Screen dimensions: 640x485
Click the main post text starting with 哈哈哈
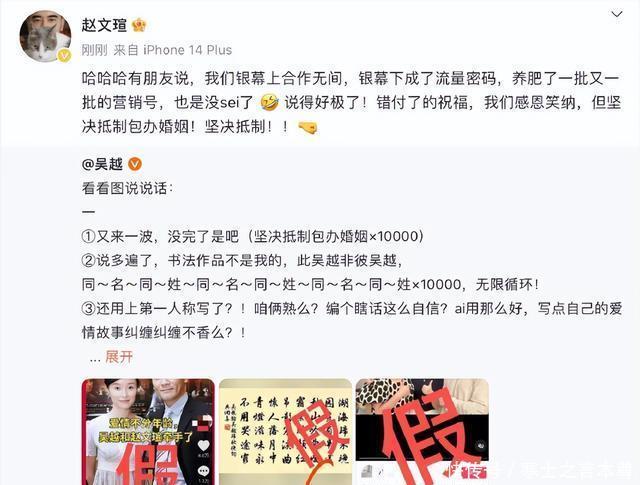(351, 102)
